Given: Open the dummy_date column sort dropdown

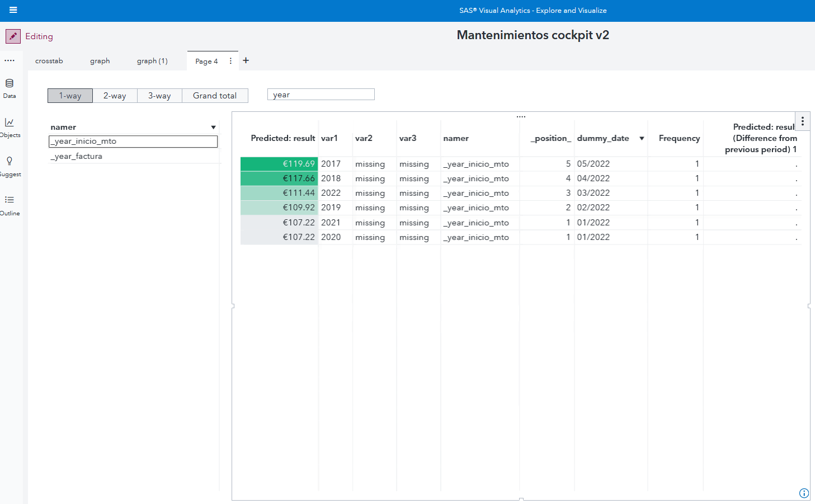Looking at the screenshot, I should tap(641, 138).
